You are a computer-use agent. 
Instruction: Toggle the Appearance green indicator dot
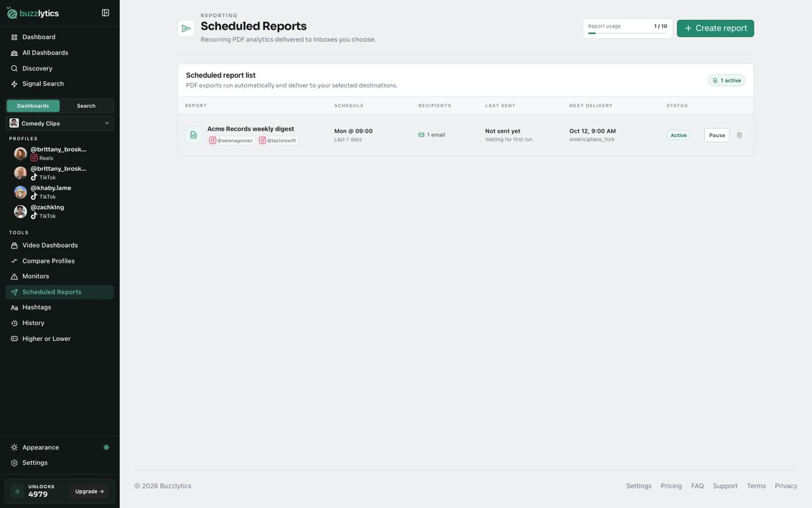[x=106, y=448]
